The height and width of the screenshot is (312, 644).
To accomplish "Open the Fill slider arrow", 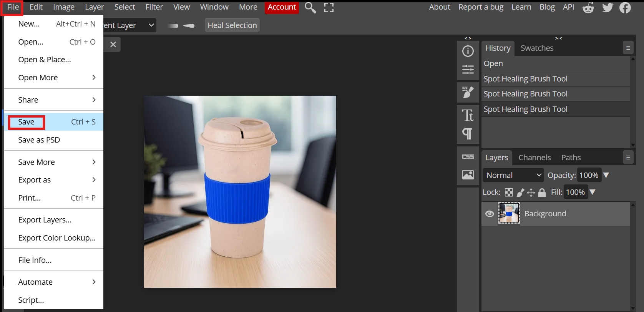I will pos(593,192).
